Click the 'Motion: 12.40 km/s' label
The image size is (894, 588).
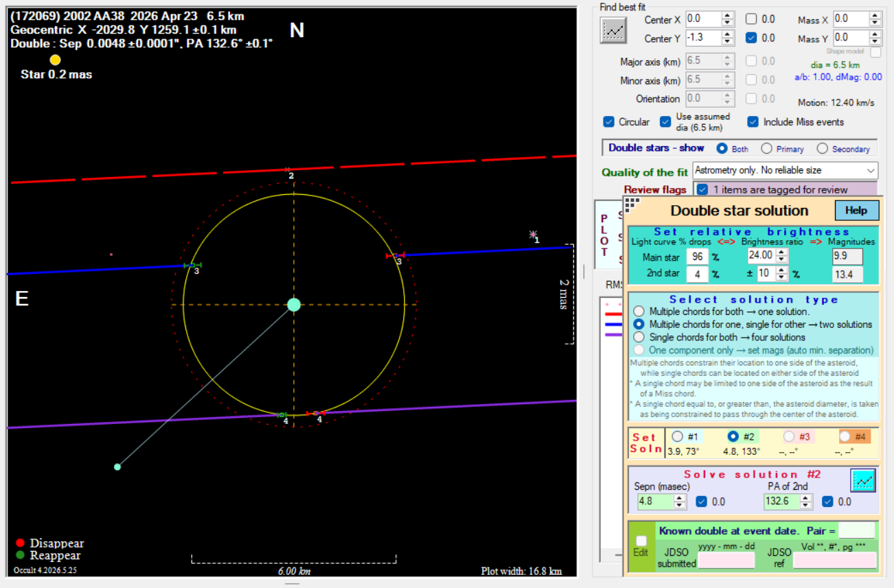[836, 103]
